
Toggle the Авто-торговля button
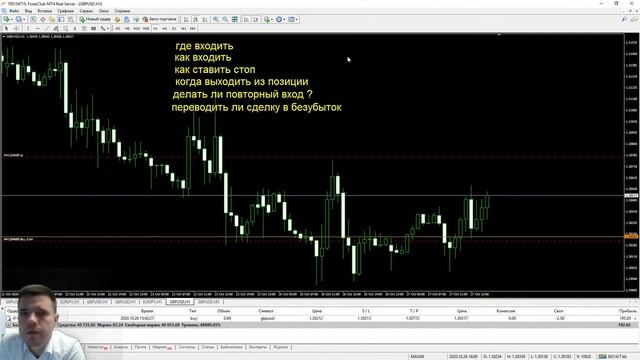point(159,19)
